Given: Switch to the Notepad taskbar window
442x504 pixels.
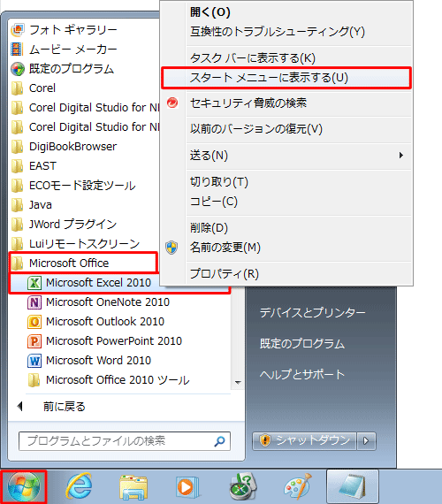Looking at the screenshot, I should tap(353, 486).
